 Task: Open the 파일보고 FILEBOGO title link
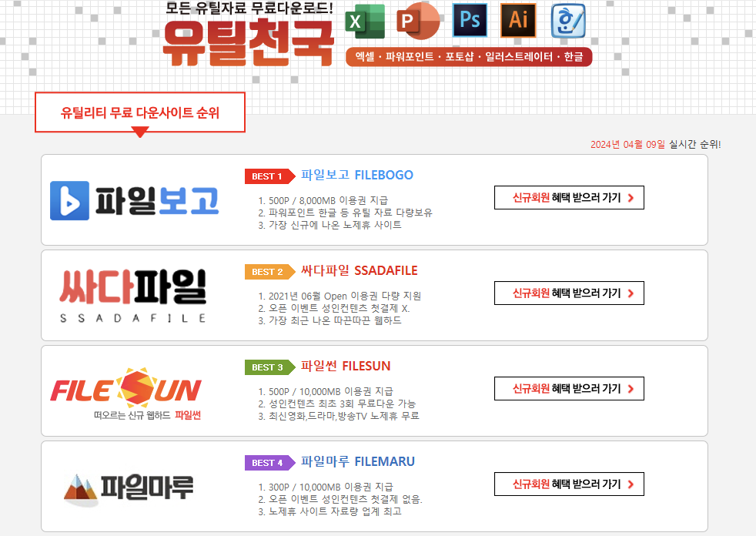357,175
